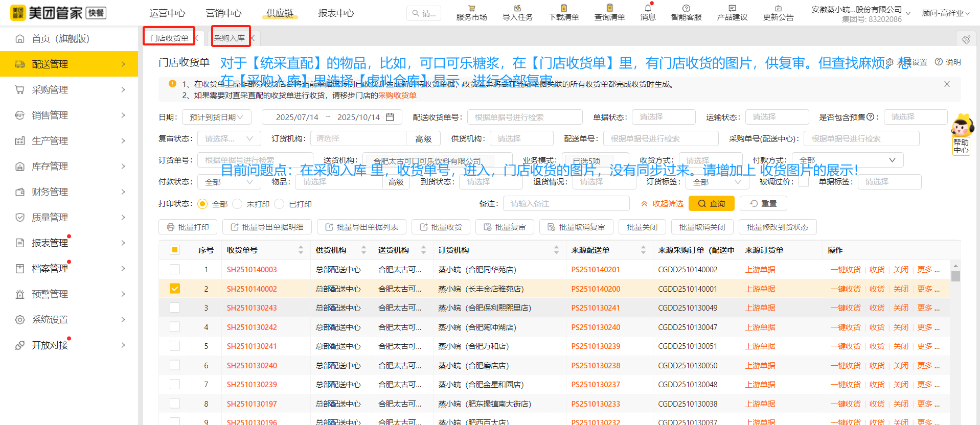Click the 质量管理 shield icon in sidebar
The height and width of the screenshot is (425, 980).
(x=20, y=218)
